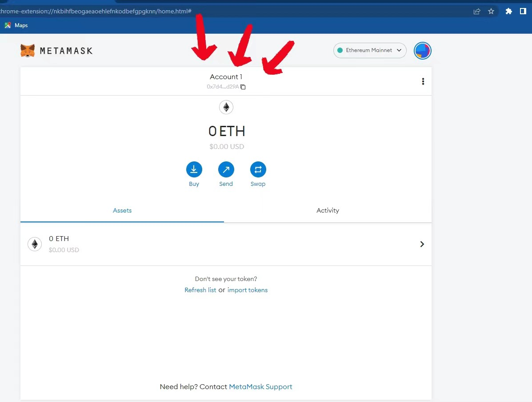Screen dimensions: 532x402
Task: Open the account avatar menu
Action: pyautogui.click(x=422, y=51)
